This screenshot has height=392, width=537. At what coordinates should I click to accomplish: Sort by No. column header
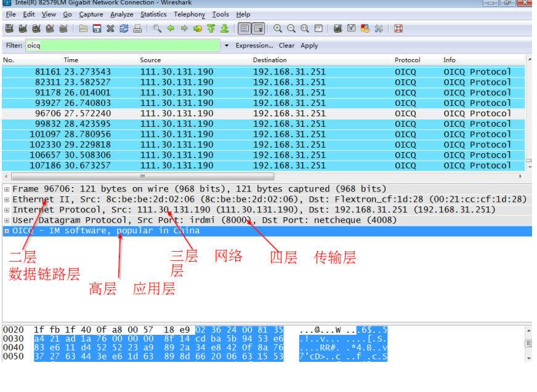pos(32,60)
